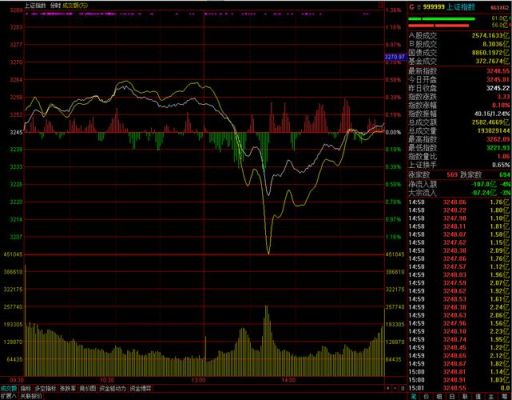Select the 日 tab under the tick list
Viewport: 512px width, 400px height.
tap(452, 397)
